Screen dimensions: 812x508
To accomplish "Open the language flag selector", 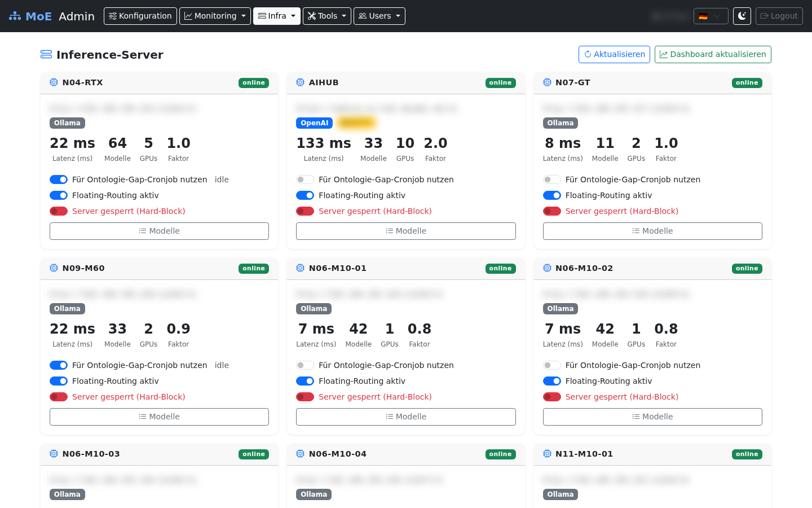I will (711, 16).
